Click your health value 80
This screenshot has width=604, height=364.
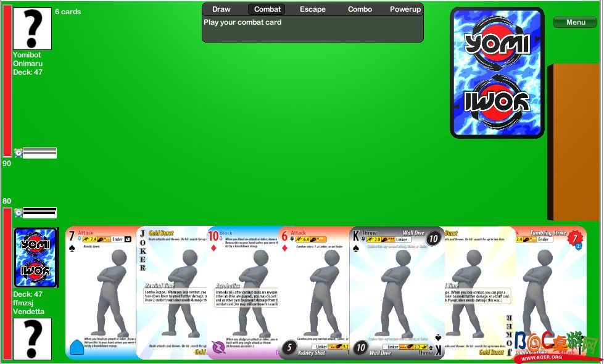[x=7, y=201]
